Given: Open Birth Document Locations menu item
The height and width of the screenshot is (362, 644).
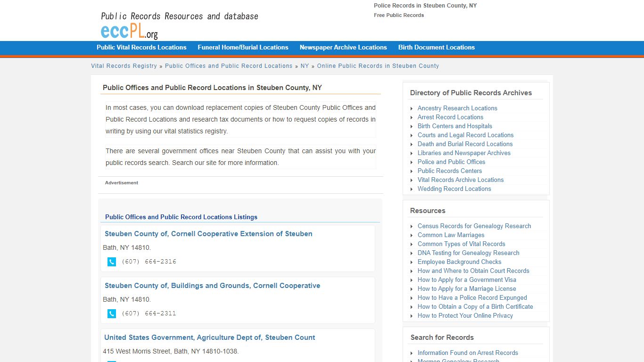Looking at the screenshot, I should [437, 48].
